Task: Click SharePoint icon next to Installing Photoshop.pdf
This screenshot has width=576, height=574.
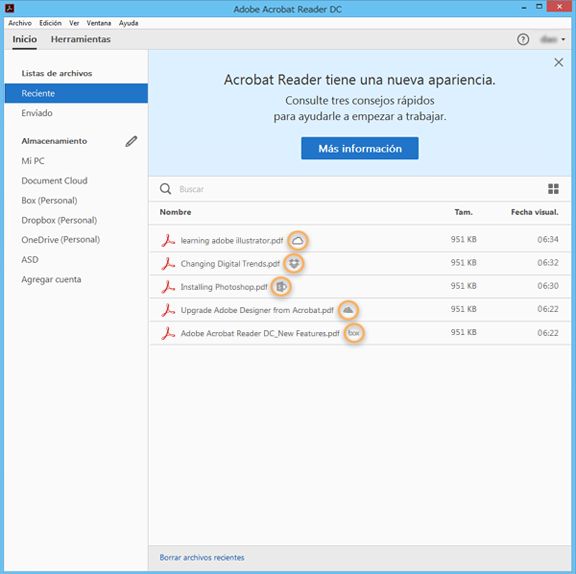Action: (281, 287)
